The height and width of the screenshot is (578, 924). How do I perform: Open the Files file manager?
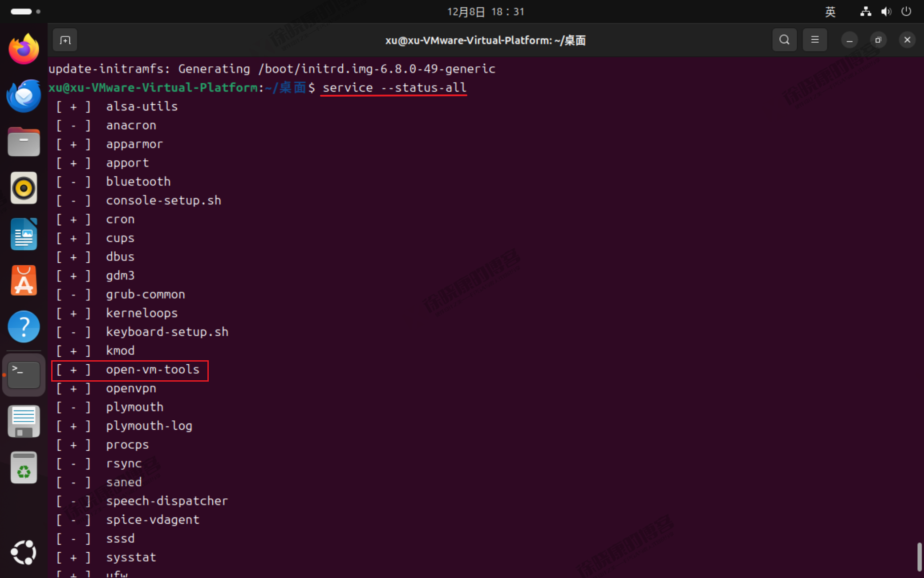pyautogui.click(x=24, y=142)
